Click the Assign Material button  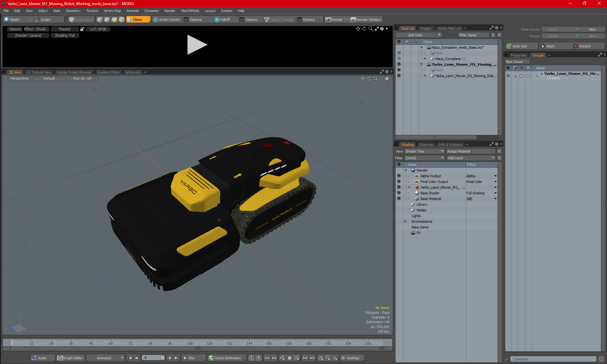tap(471, 151)
